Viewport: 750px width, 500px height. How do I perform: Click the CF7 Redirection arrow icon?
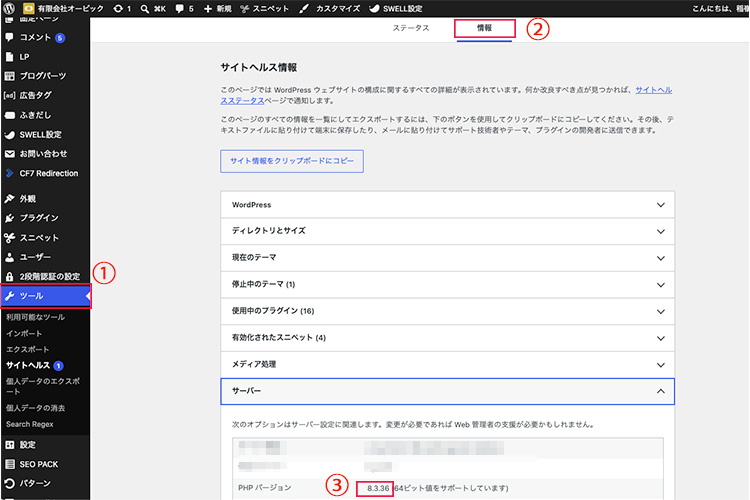pos(9,173)
